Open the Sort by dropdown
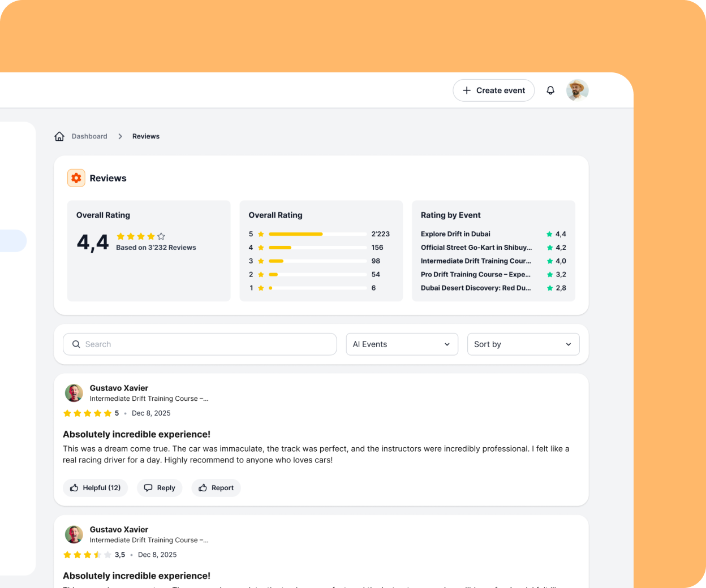 coord(523,344)
